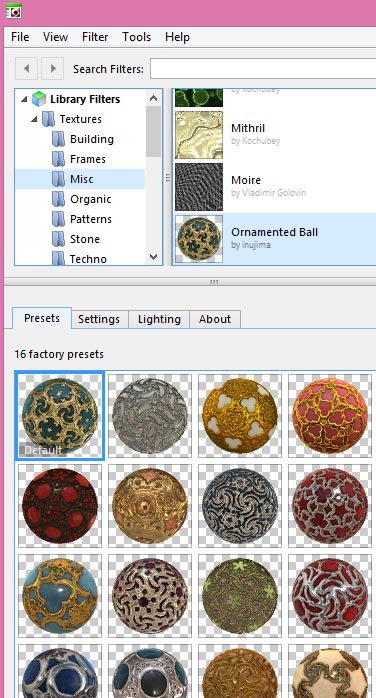
Task: Switch to the Lighting tab
Action: (x=159, y=319)
